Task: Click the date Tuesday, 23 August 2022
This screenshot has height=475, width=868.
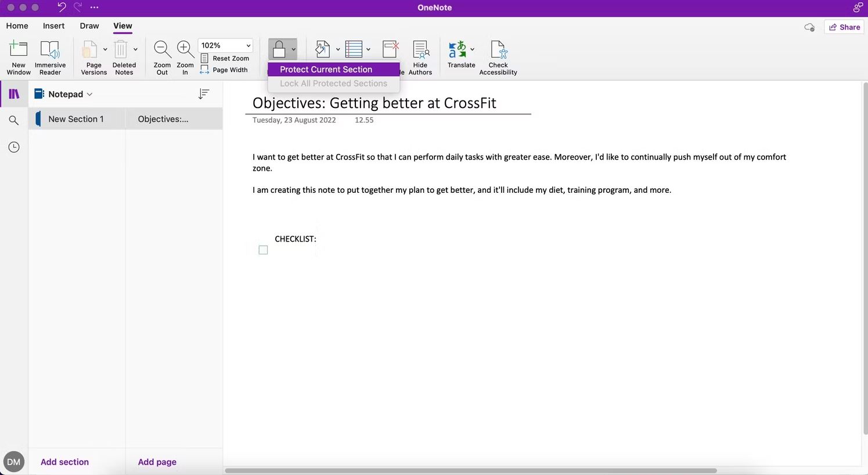Action: point(294,120)
